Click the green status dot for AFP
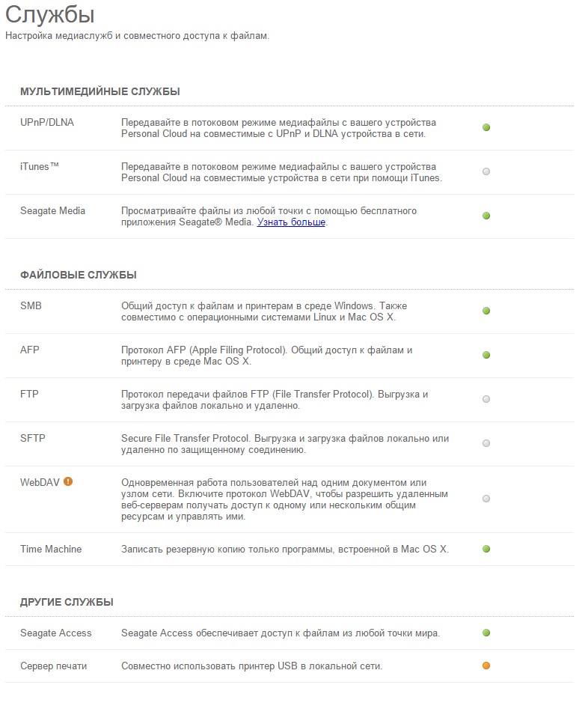 tap(486, 355)
